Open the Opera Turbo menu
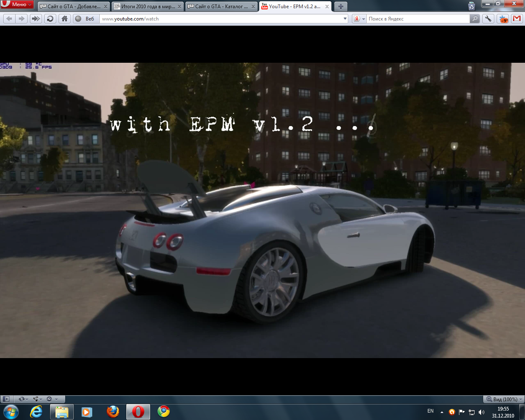The width and height of the screenshot is (525, 420). (x=52, y=399)
